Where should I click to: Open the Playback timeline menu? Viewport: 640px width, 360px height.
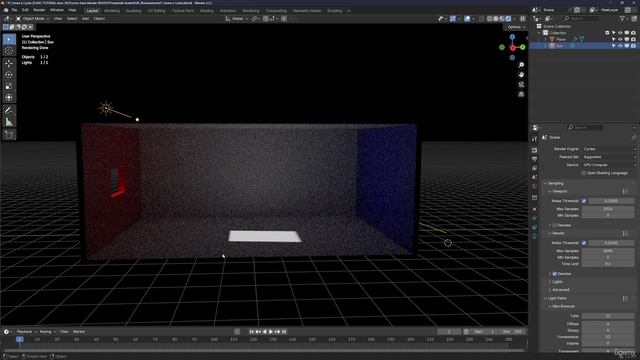click(x=27, y=332)
